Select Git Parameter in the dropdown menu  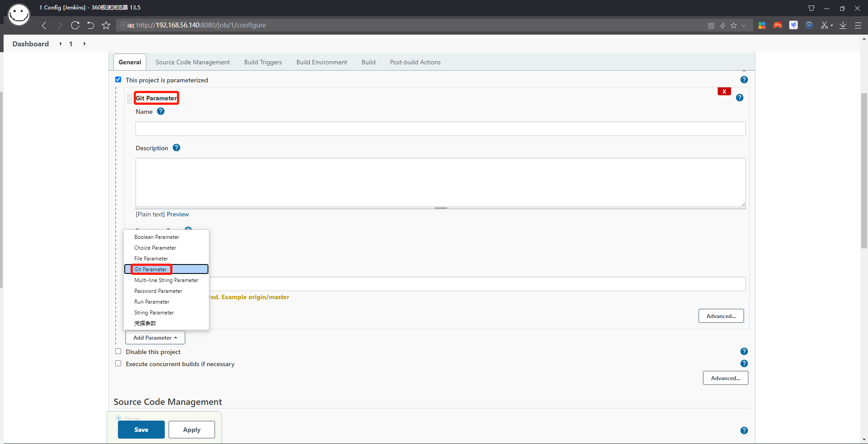166,269
